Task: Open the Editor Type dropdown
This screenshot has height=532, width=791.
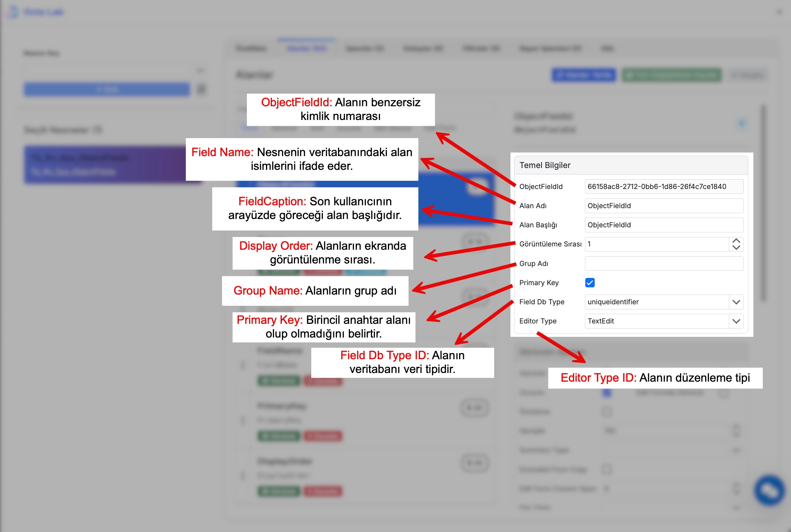Action: (736, 321)
